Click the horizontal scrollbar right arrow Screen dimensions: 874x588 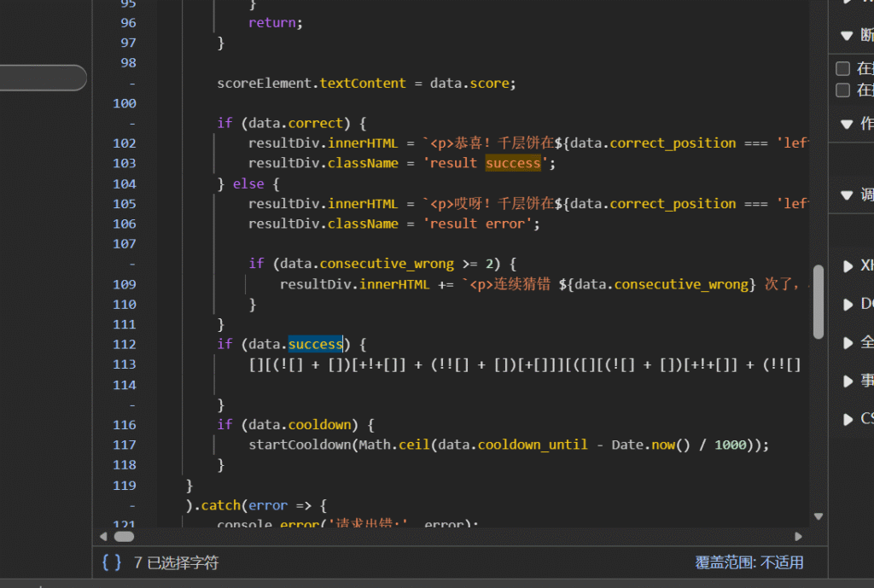tap(799, 536)
